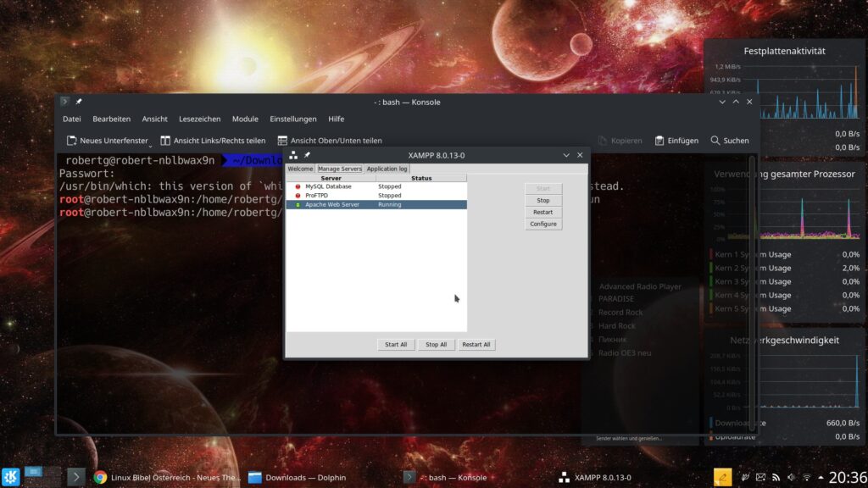The width and height of the screenshot is (868, 488).
Task: Switch to the Application log tab
Action: click(x=387, y=169)
